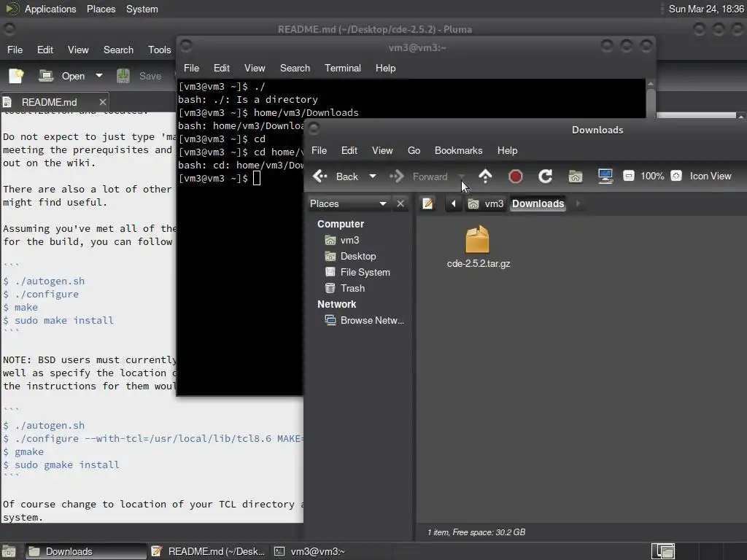Image resolution: width=747 pixels, height=560 pixels.
Task: Open View menu in Pluma
Action: pyautogui.click(x=78, y=50)
